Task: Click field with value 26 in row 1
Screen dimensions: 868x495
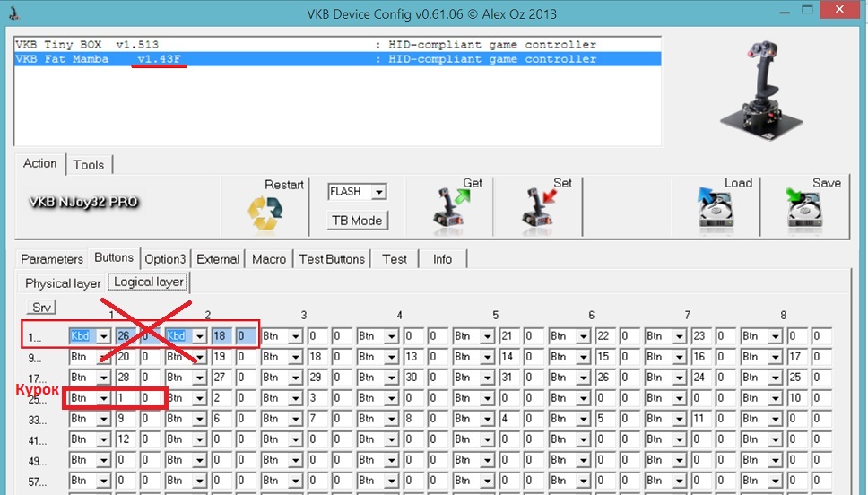Action: 126,336
